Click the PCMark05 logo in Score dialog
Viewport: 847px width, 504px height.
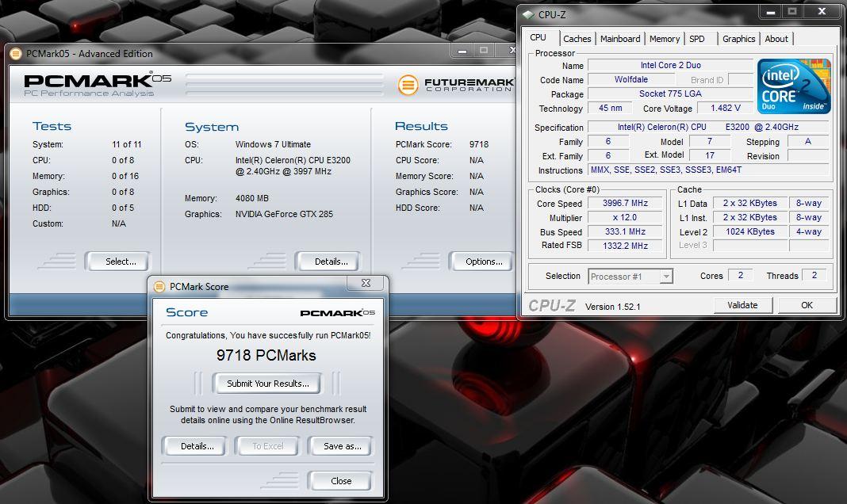pyautogui.click(x=338, y=313)
